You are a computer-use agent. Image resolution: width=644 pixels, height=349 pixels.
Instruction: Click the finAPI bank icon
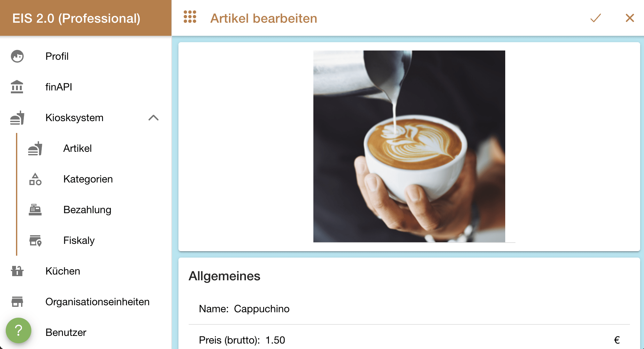tap(17, 87)
